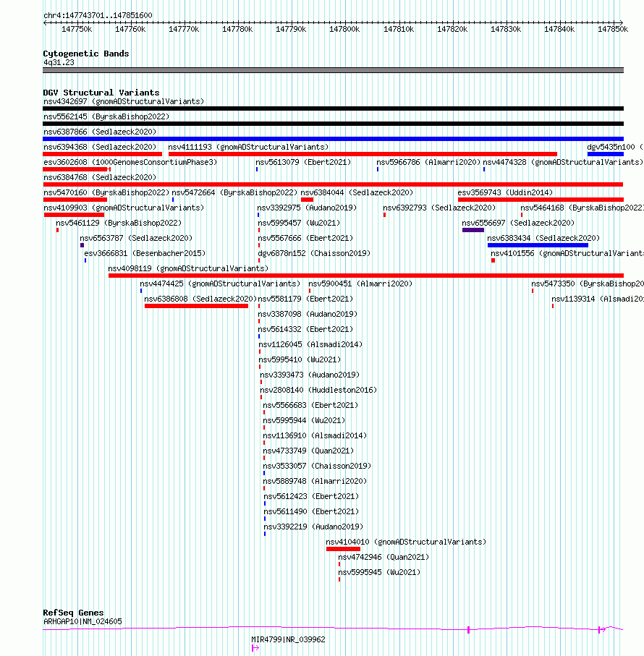The image size is (644, 656).
Task: Open nsv4474328 gnomAD variant label
Action: (563, 162)
